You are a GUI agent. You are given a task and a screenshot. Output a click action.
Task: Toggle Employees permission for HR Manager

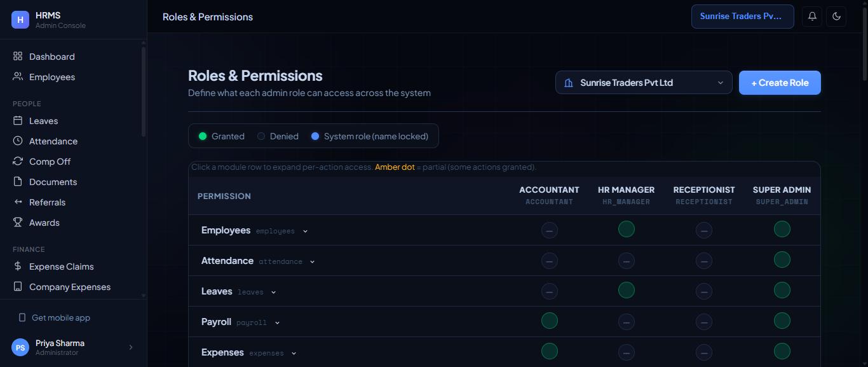pyautogui.click(x=627, y=229)
